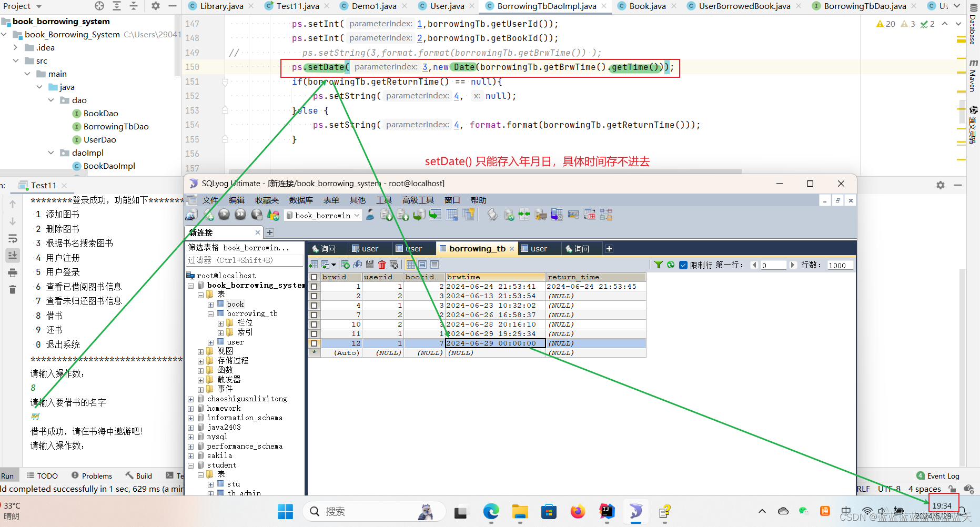Click scroll to end icon in console
This screenshot has height=527, width=980.
13,255
